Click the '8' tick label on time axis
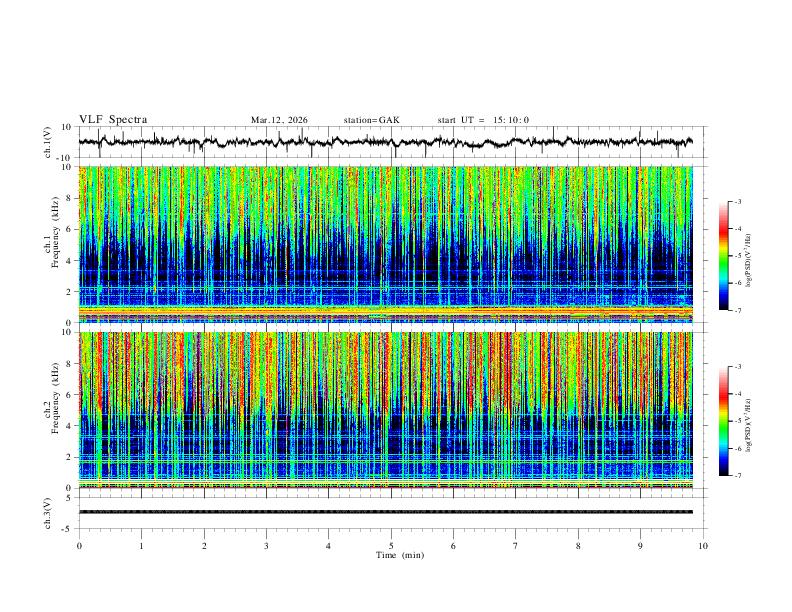 (x=578, y=546)
